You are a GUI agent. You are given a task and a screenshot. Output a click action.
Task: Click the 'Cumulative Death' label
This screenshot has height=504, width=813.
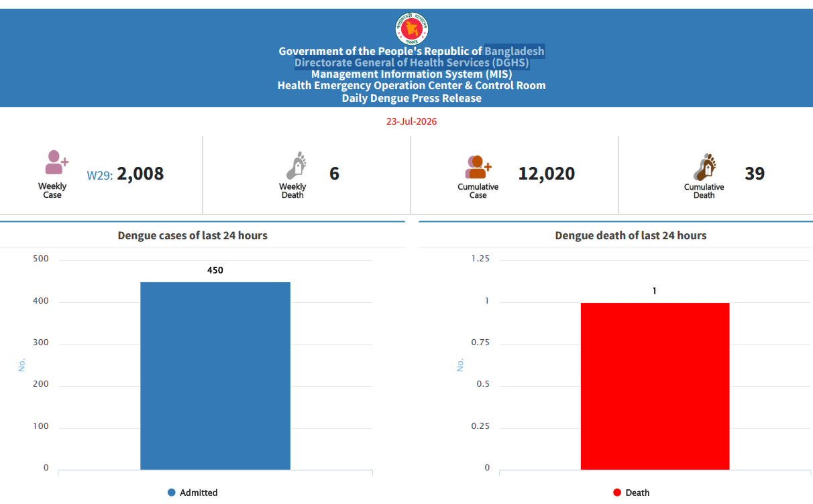pos(704,191)
